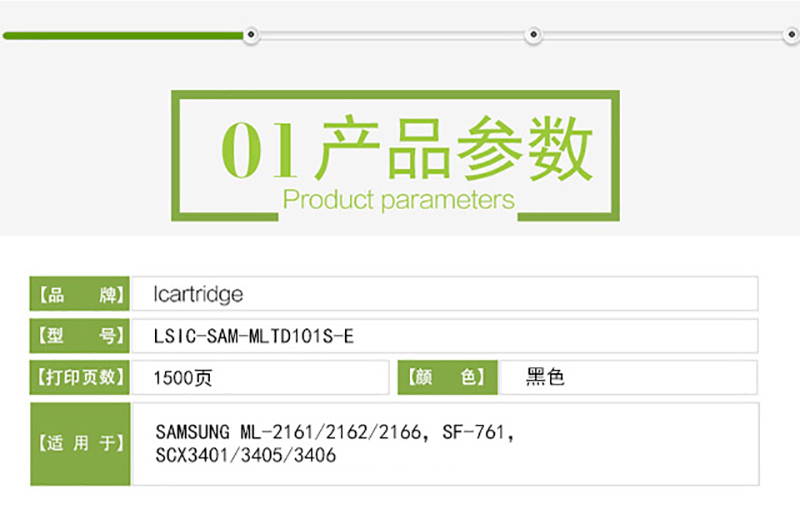The height and width of the screenshot is (531, 800).
Task: Select the 品牌 green label cell
Action: [x=80, y=294]
